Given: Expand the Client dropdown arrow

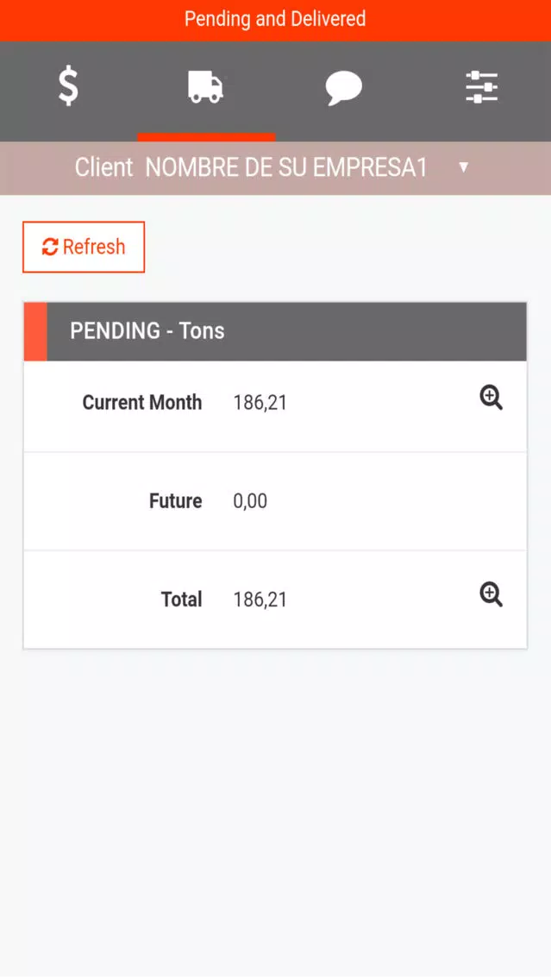Looking at the screenshot, I should (464, 166).
